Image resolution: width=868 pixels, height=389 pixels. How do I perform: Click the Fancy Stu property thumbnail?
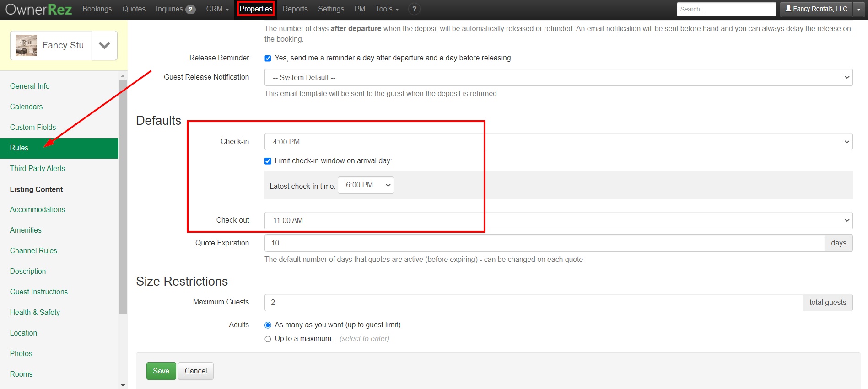pos(26,45)
